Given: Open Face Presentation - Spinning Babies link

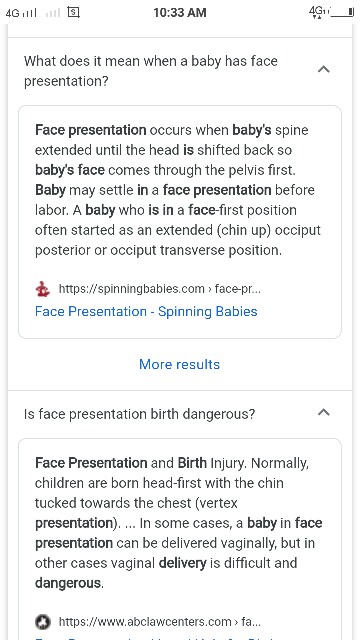Looking at the screenshot, I should pyautogui.click(x=146, y=311).
